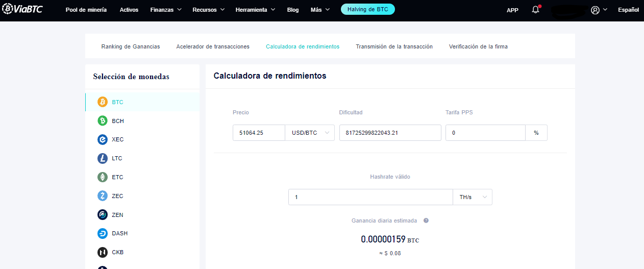Expand the Herramienta menu
The width and height of the screenshot is (644, 269).
pos(255,10)
